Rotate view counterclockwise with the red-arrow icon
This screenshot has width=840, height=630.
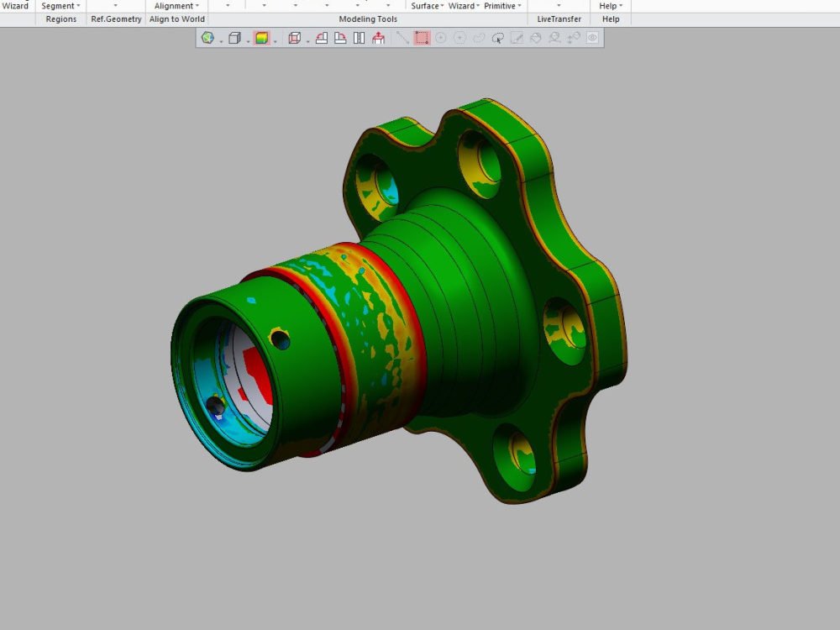[322, 38]
